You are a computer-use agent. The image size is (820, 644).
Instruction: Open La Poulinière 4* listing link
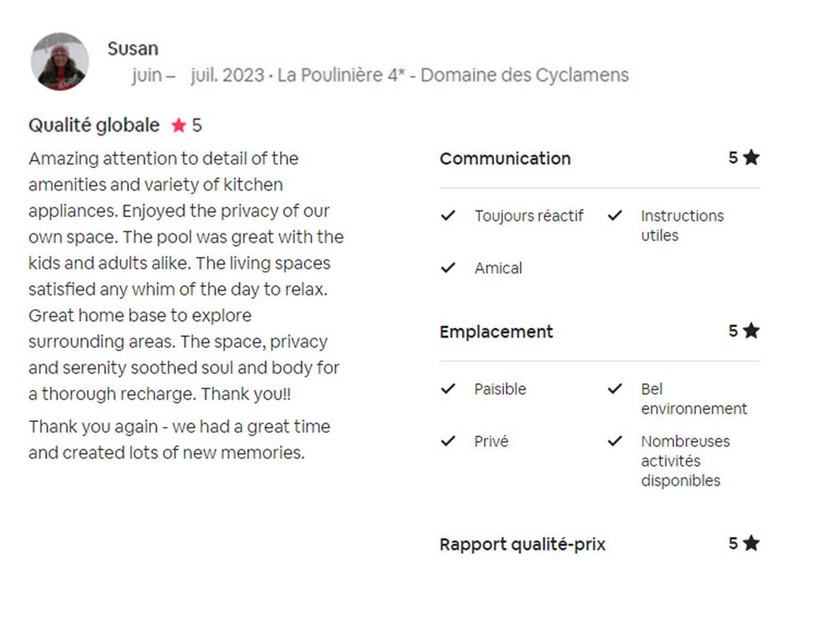pos(452,76)
